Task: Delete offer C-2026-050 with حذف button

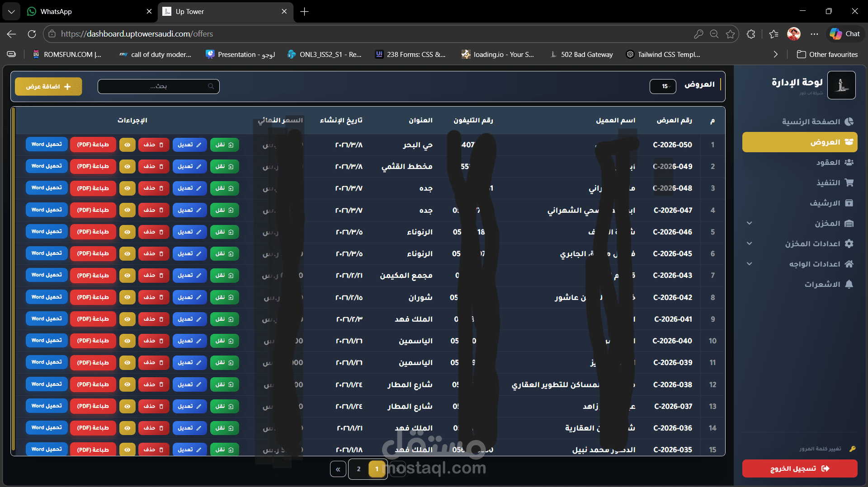Action: [x=154, y=145]
